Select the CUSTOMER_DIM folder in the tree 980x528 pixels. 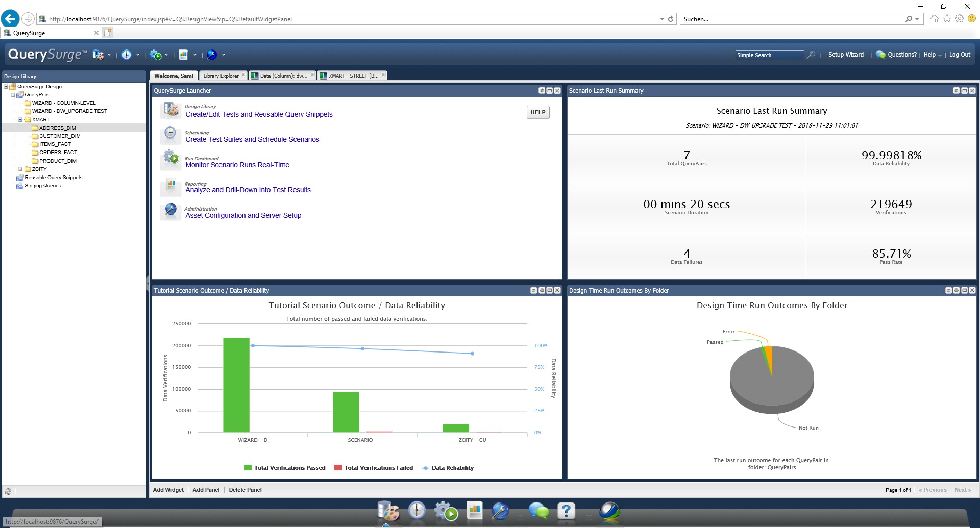60,136
